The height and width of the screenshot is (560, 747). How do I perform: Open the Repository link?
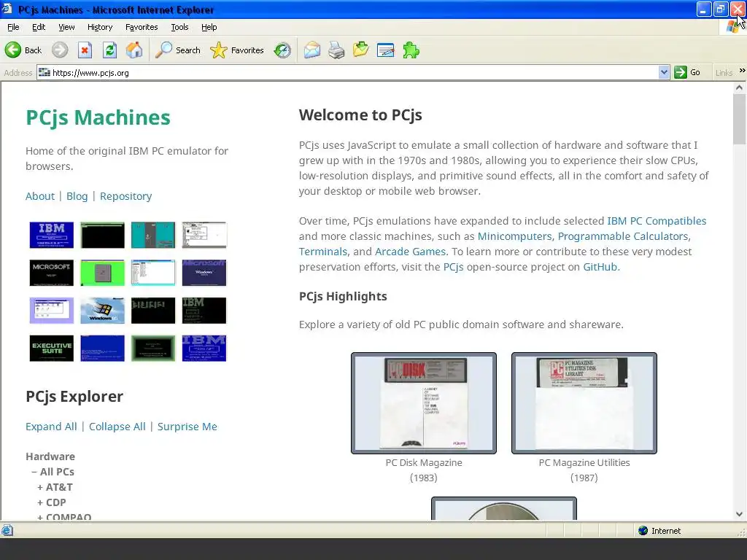[x=125, y=196]
